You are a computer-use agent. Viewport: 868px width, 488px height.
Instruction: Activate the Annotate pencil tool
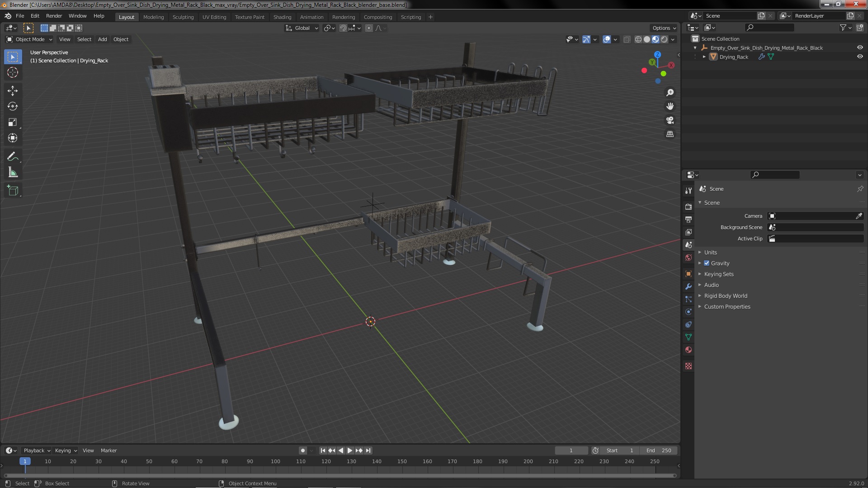point(12,156)
